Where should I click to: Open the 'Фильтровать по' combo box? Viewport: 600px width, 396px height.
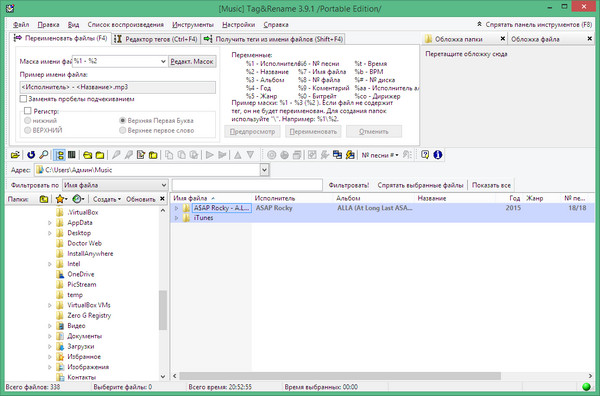[x=115, y=185]
